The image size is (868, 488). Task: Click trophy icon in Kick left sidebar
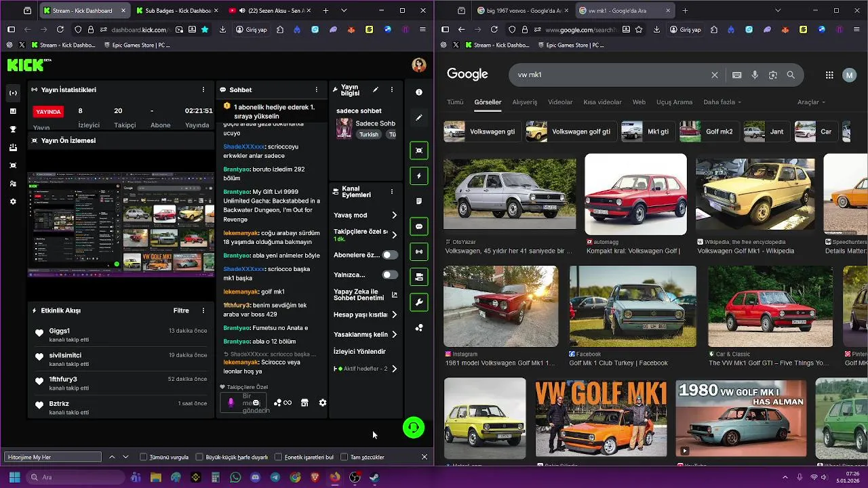13,129
